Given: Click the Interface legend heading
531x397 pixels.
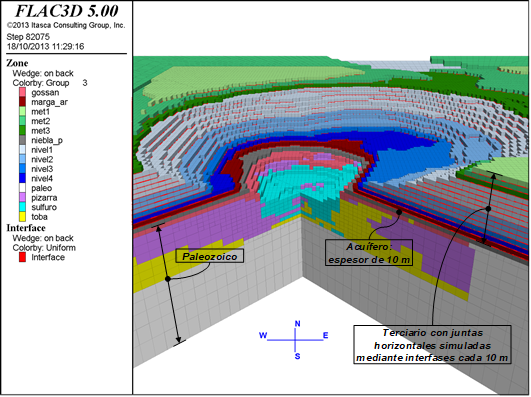Looking at the screenshot, I should click(x=26, y=228).
